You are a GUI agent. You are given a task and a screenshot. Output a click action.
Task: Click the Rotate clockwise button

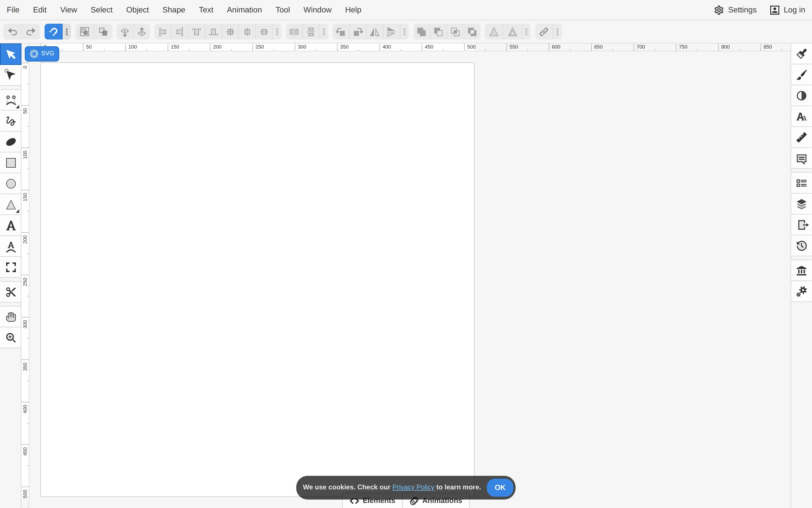358,32
